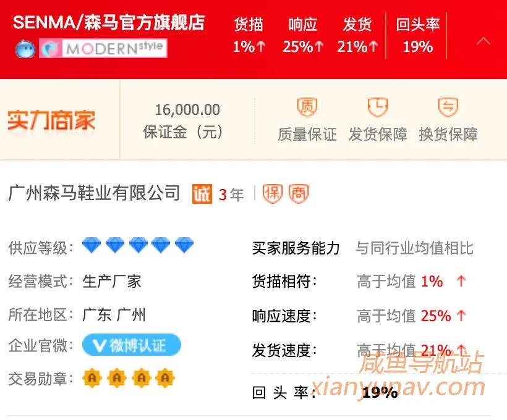Click the 保 guarantee shield badge
This screenshot has width=507, height=420.
[273, 194]
